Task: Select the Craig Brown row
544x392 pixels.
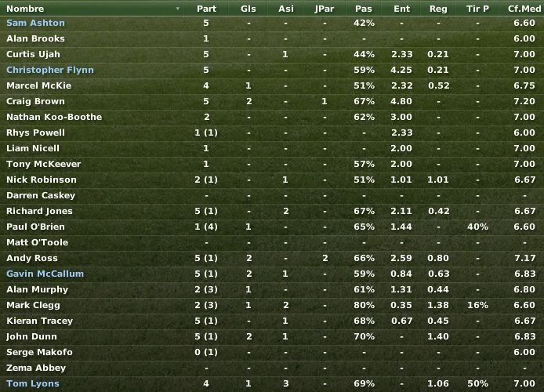Action: (x=272, y=101)
